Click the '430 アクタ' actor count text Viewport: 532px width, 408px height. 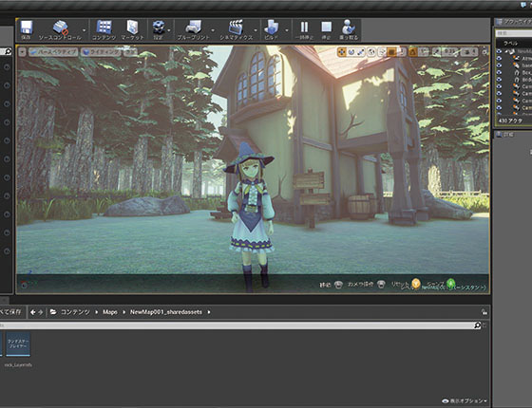pyautogui.click(x=510, y=121)
